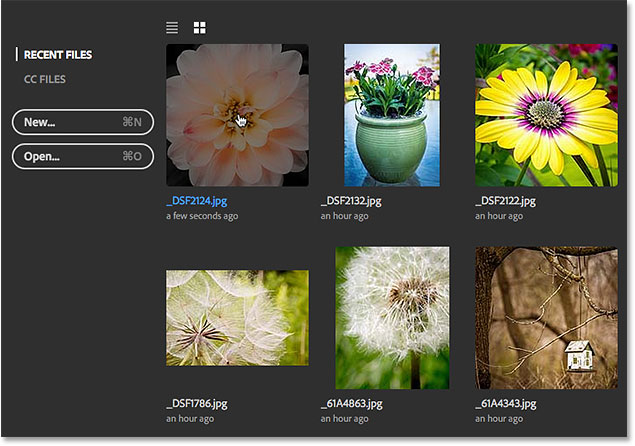Viewport: 635px width, 446px height.
Task: Click the Open... button
Action: (x=83, y=156)
